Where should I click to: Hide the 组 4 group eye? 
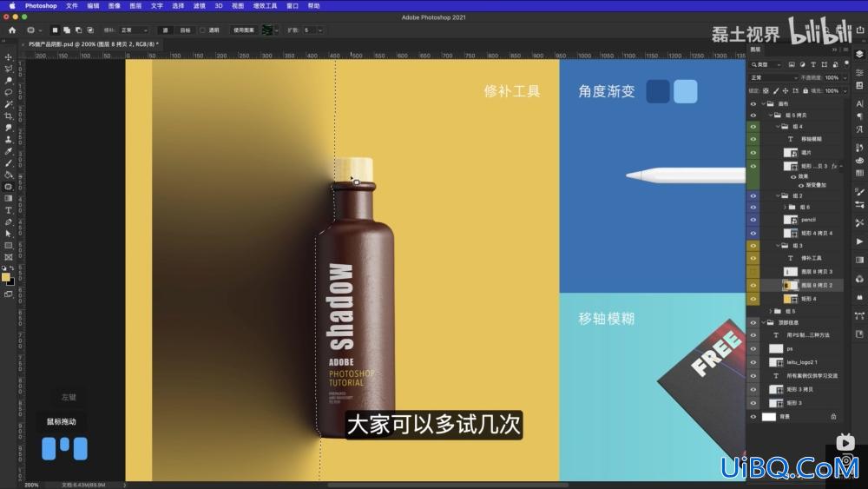coord(753,127)
